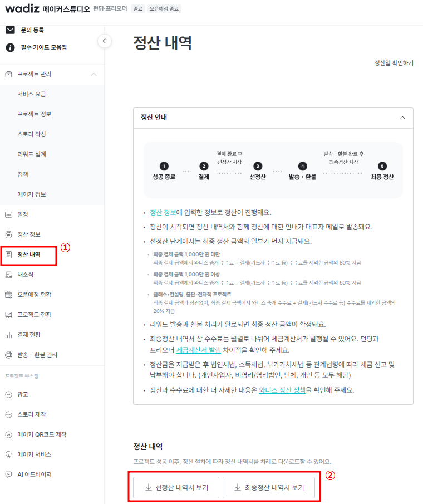Click the 최종정산 내역서 보기 button

[x=269, y=487]
